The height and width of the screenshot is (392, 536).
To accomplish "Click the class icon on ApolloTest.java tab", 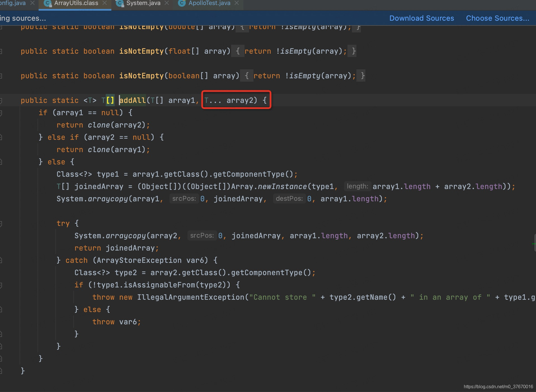I will (x=182, y=3).
